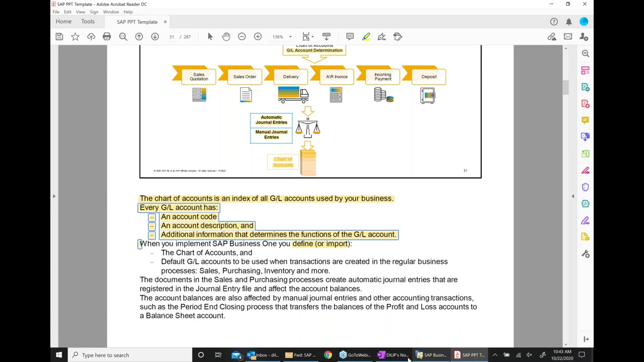This screenshot has width=644, height=362.
Task: Show hidden system tray icons chevron
Action: click(x=495, y=355)
